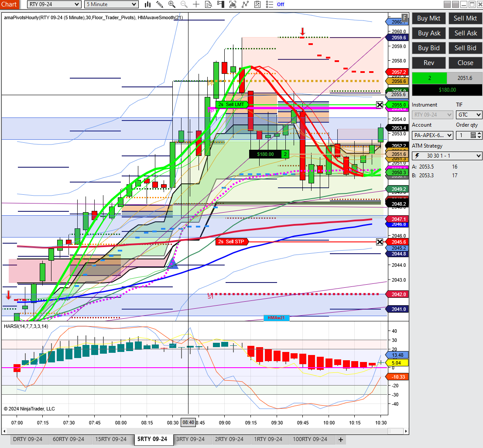Add a new chart tab with plus
This screenshot has width=483, height=448.
click(341, 439)
